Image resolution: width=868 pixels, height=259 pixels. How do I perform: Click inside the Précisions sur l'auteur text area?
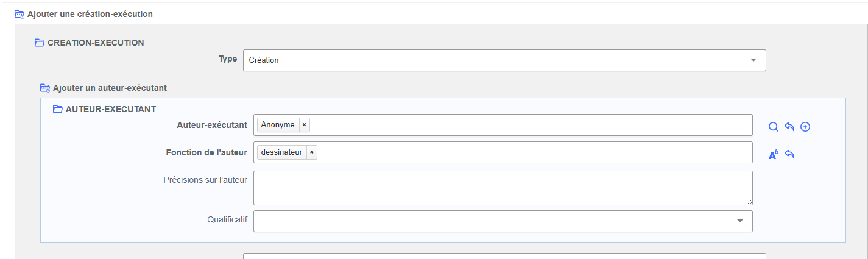point(503,188)
